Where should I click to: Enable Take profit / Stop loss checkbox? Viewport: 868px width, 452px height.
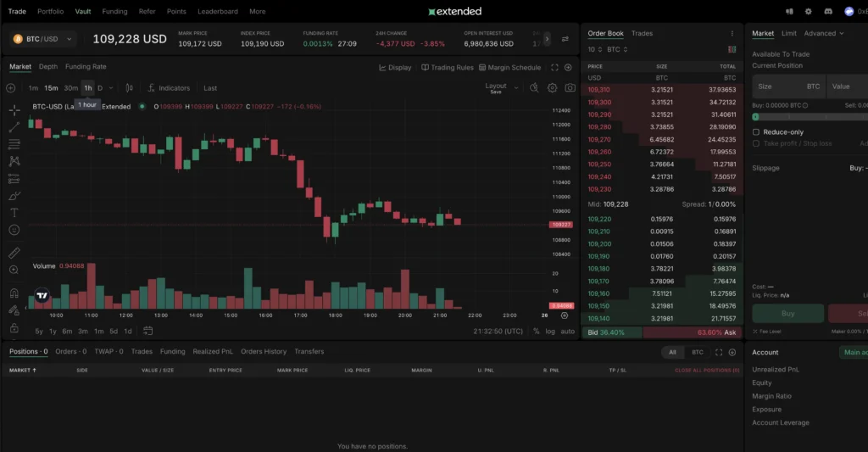click(x=755, y=143)
